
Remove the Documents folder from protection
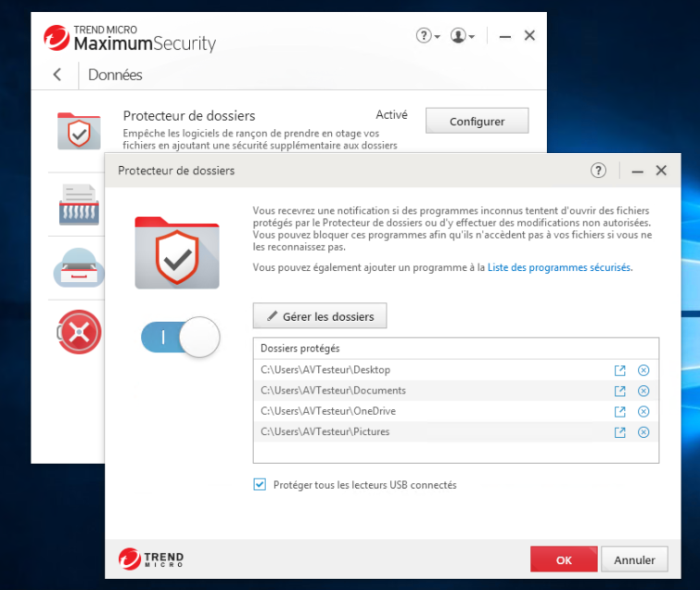coord(643,391)
